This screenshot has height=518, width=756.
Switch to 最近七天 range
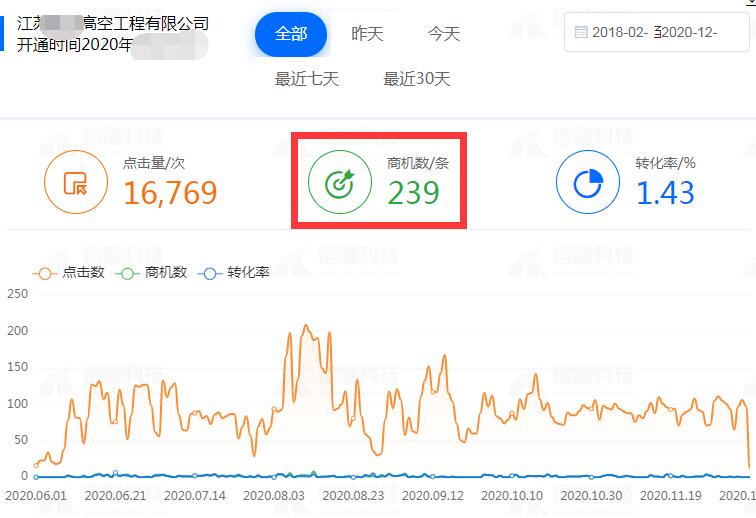307,79
